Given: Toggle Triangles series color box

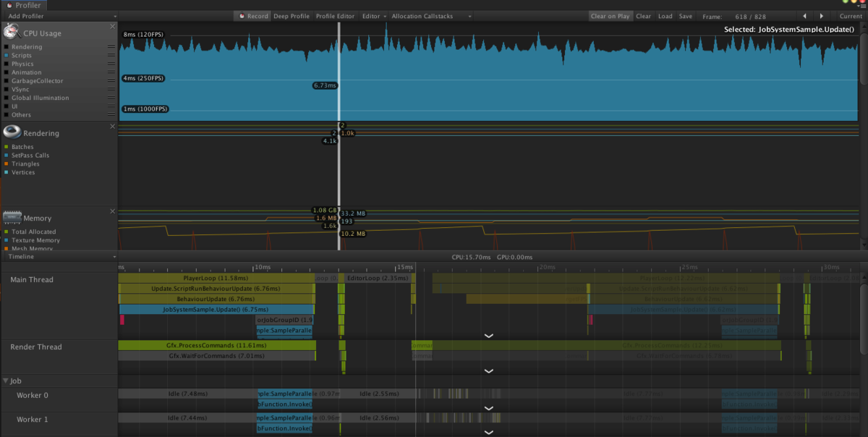Looking at the screenshot, I should [x=6, y=164].
